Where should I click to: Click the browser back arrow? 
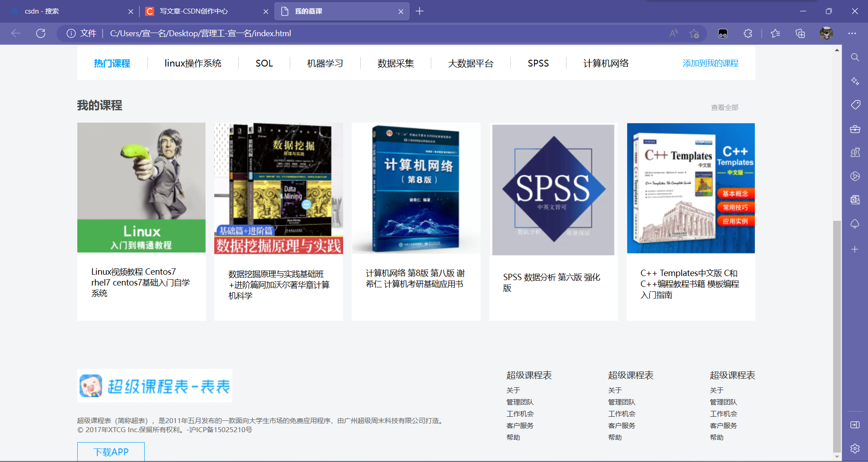tap(16, 33)
